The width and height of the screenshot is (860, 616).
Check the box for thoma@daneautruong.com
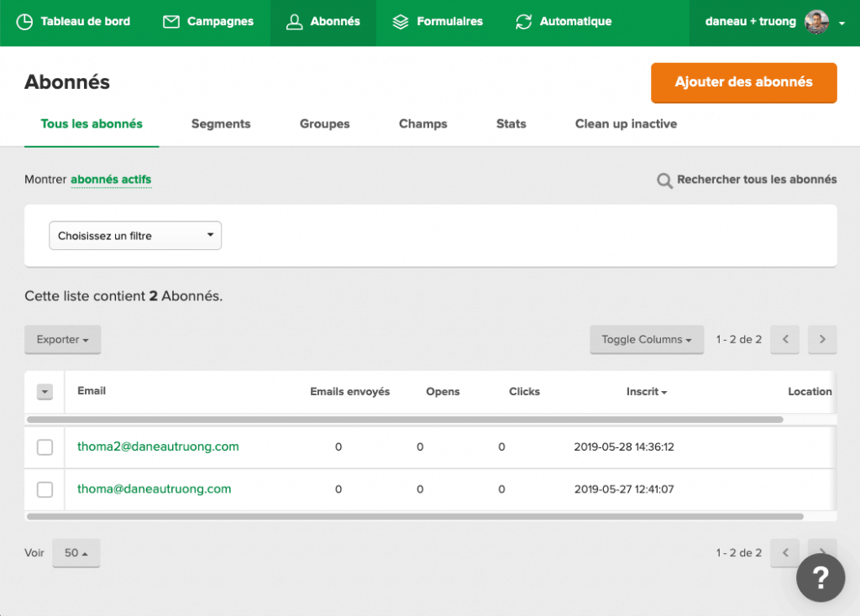[45, 489]
